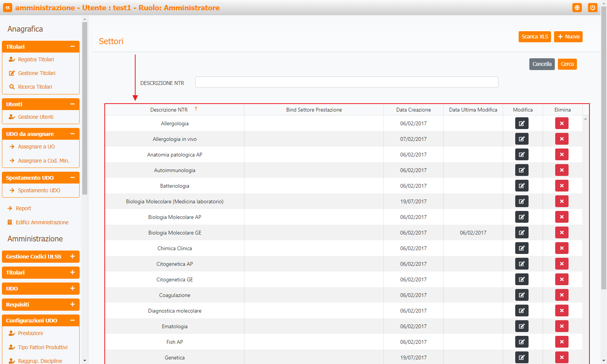Click edit icon for Biologia Molecolare GE
Image resolution: width=607 pixels, height=364 pixels.
pos(521,233)
